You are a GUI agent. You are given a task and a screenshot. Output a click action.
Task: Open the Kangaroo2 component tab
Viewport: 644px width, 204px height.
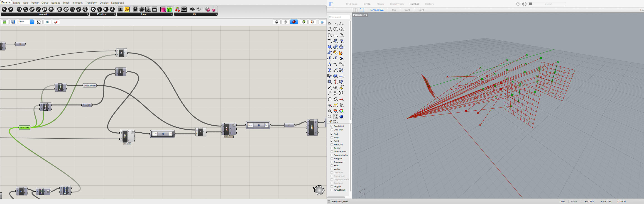(x=118, y=3)
